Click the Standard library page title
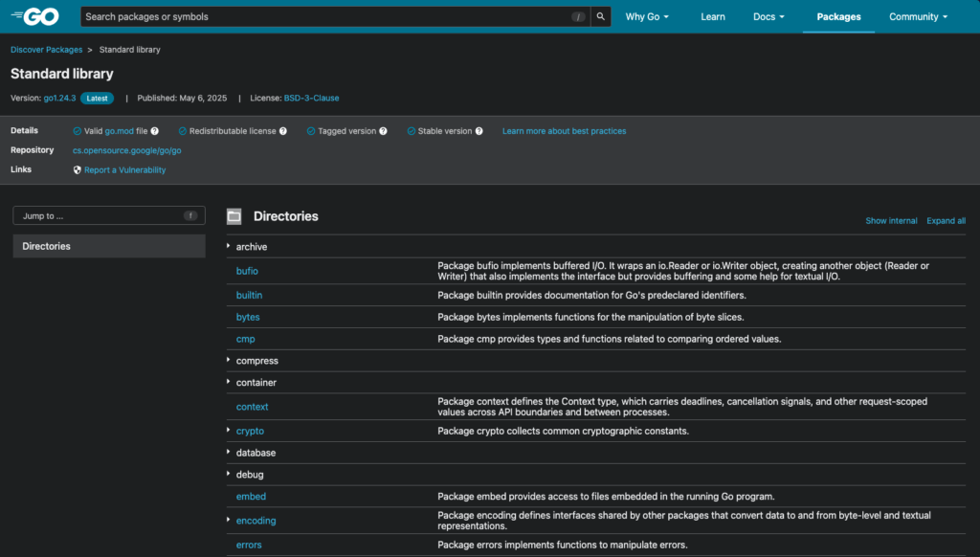 (62, 74)
